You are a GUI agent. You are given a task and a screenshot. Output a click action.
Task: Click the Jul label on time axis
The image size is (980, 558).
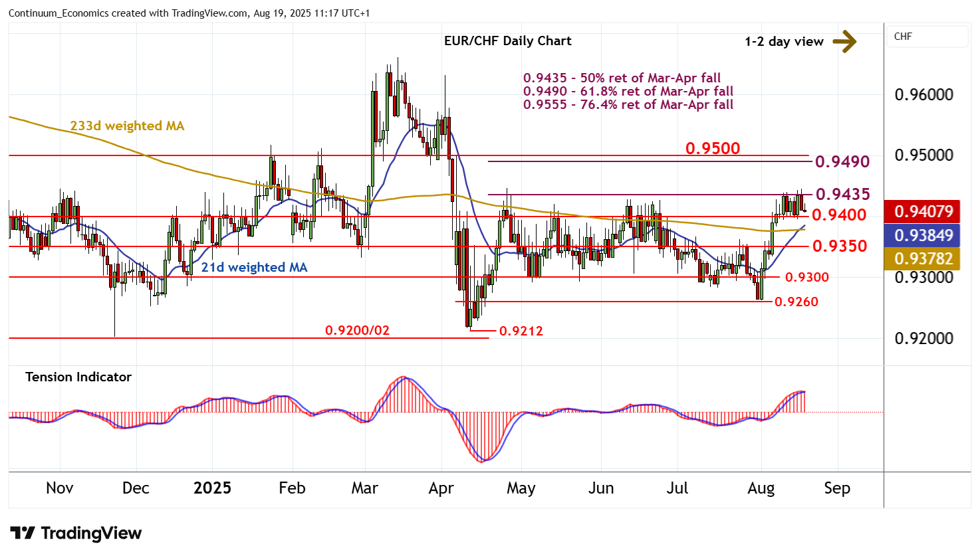click(x=677, y=488)
